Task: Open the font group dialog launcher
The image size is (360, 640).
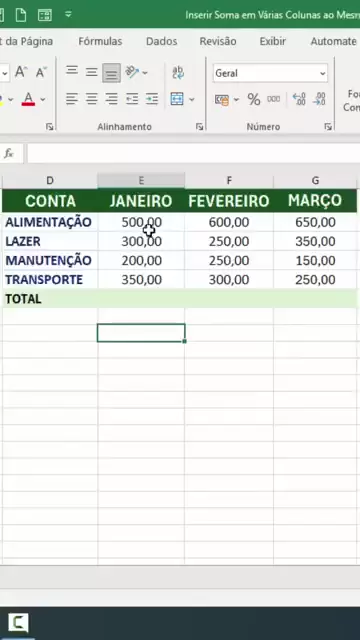Action: tap(49, 127)
